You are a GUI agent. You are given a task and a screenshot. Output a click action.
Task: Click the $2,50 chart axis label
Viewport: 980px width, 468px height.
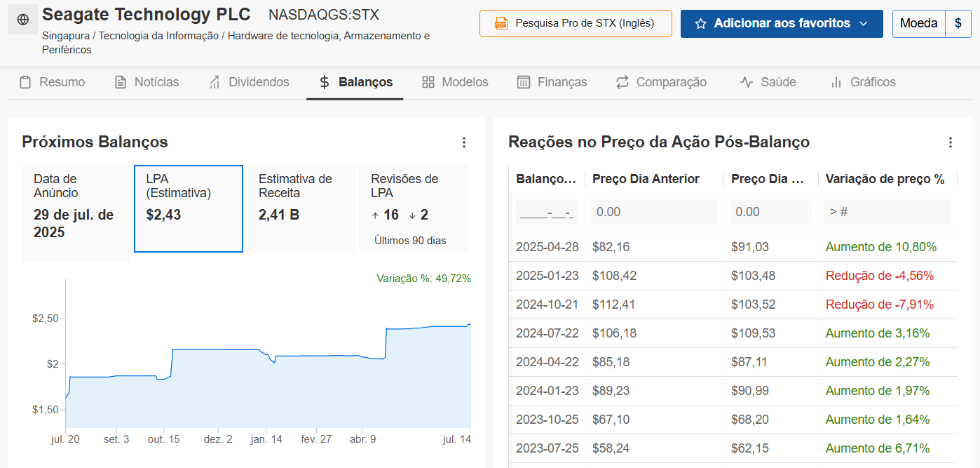tap(45, 319)
